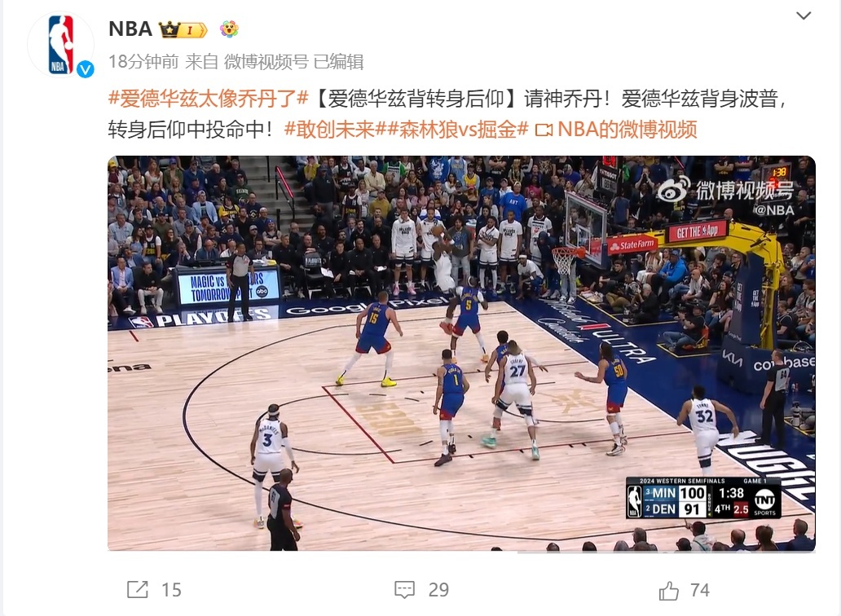
Task: Open hashtag #爱德华兹太像乔丹了#
Action: (x=209, y=99)
